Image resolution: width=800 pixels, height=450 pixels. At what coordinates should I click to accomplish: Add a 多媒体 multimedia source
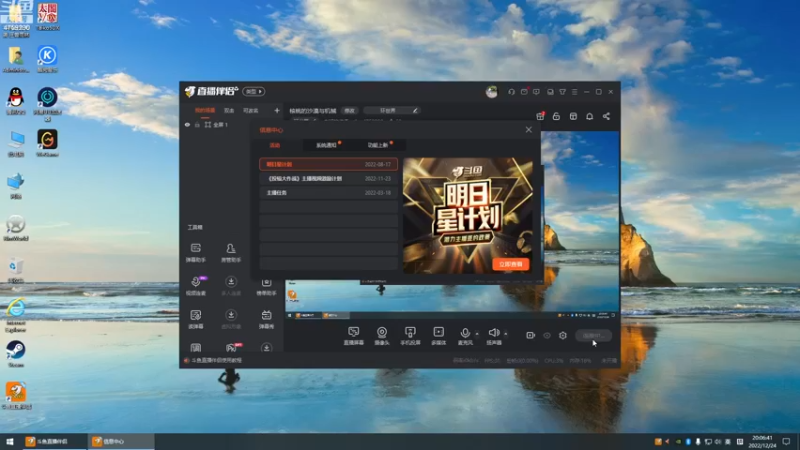(x=438, y=336)
